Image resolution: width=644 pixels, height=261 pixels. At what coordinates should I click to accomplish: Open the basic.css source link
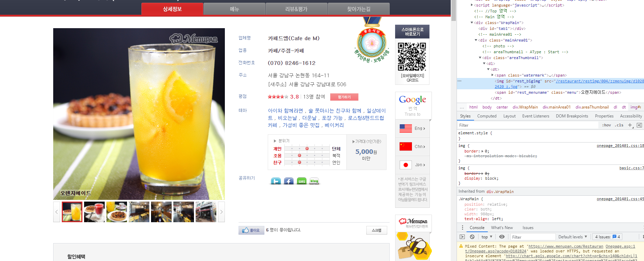point(632,168)
